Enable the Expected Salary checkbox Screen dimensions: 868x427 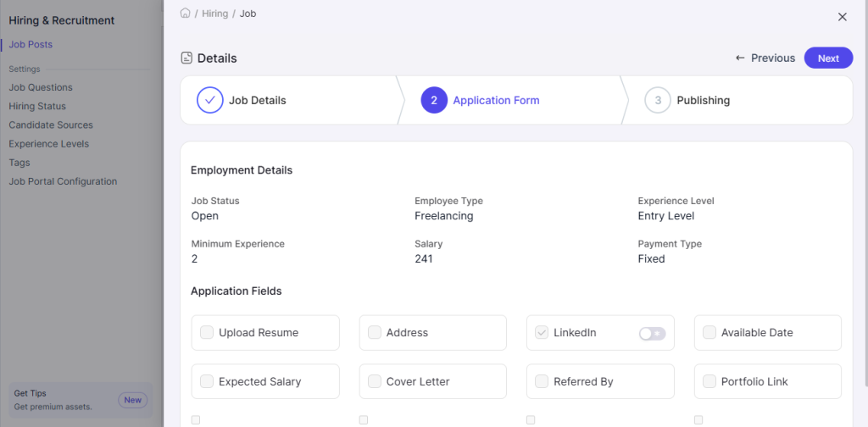(x=207, y=382)
